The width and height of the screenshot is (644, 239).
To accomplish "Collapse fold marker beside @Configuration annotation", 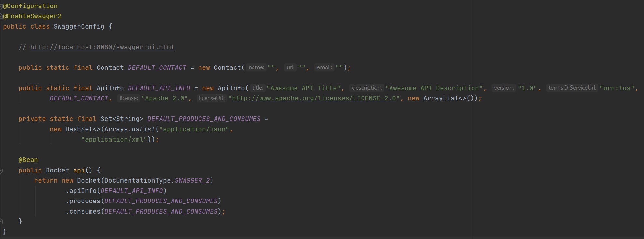I will pos(1,6).
